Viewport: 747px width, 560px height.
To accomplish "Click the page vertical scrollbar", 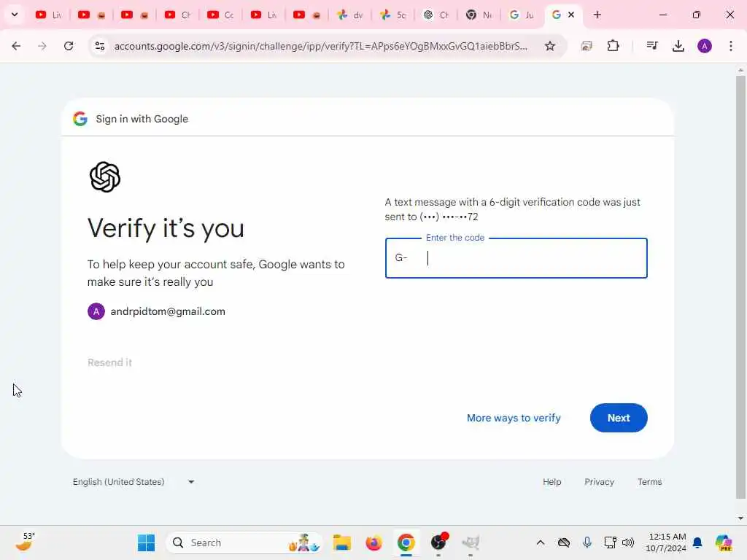I will coord(740,286).
